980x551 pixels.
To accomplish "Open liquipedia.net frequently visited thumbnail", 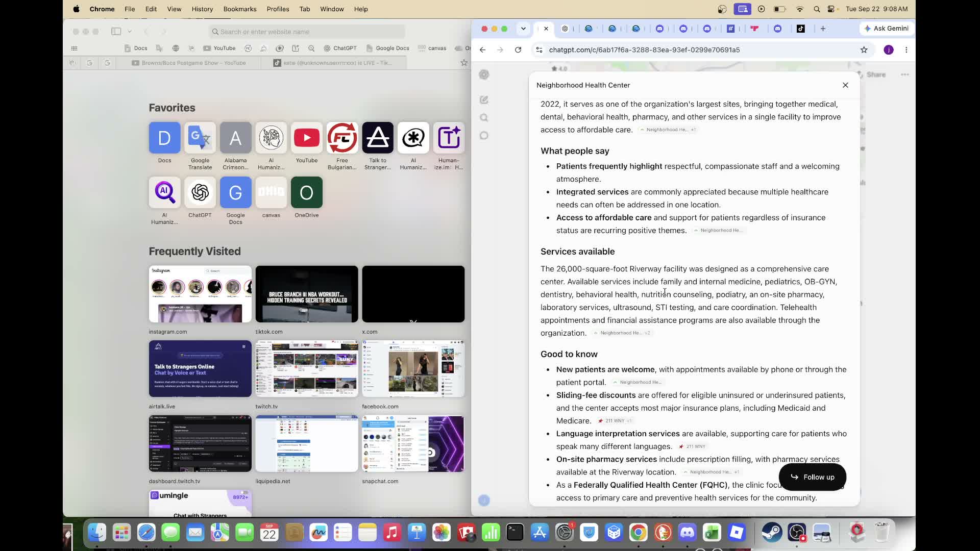I will click(307, 443).
